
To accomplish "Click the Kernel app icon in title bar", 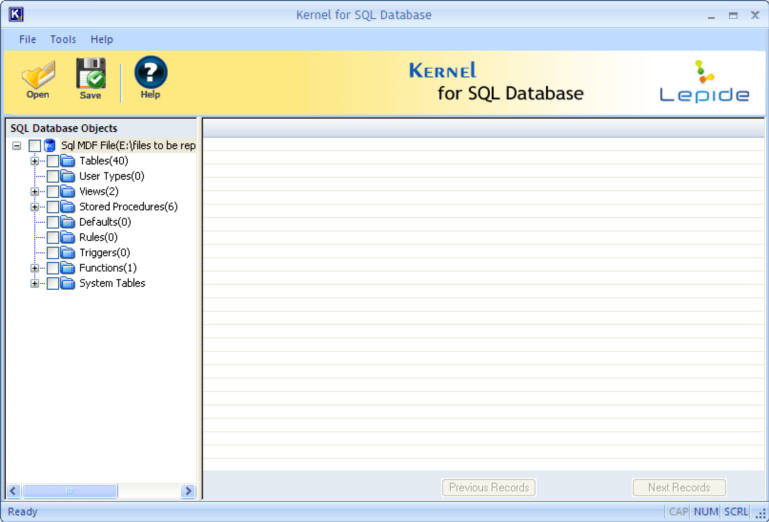I will (x=16, y=15).
